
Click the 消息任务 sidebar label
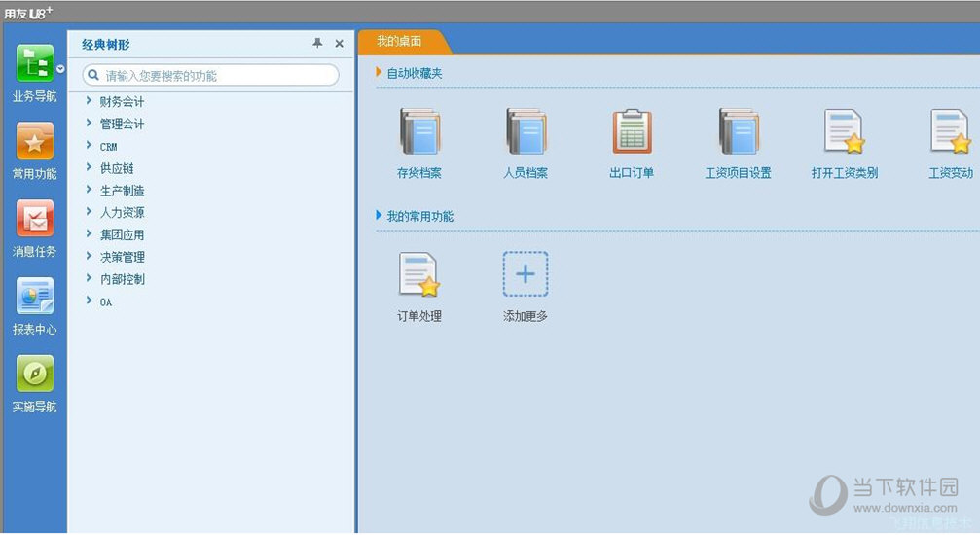tap(34, 251)
